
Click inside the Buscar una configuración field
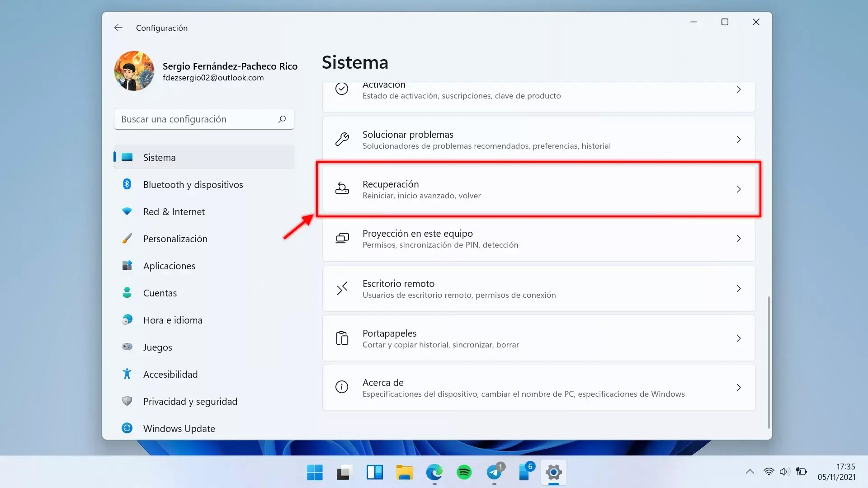[x=190, y=119]
